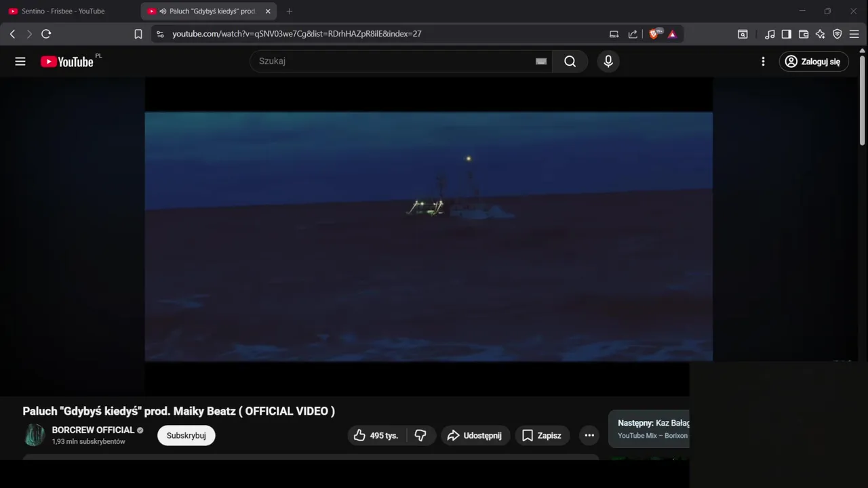The height and width of the screenshot is (488, 868).
Task: Open the on-screen keyboard in search box
Action: coord(541,61)
